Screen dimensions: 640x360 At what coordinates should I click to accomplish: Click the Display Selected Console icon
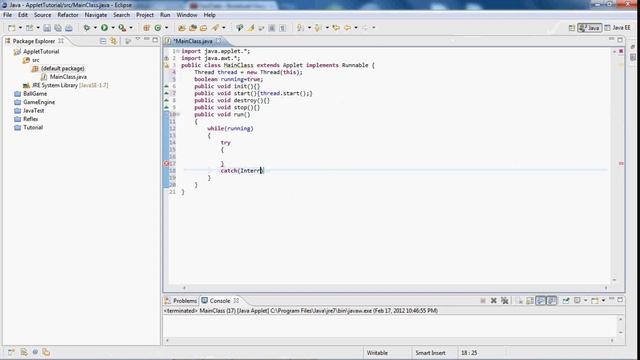click(577, 300)
